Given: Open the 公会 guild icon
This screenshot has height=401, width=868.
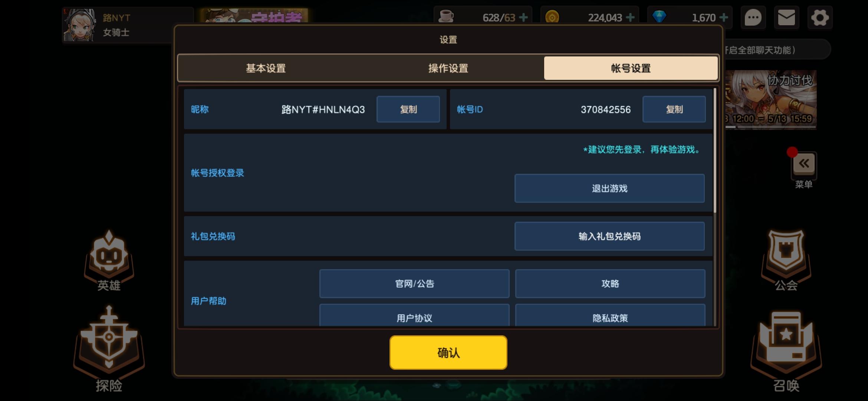Looking at the screenshot, I should click(x=786, y=261).
